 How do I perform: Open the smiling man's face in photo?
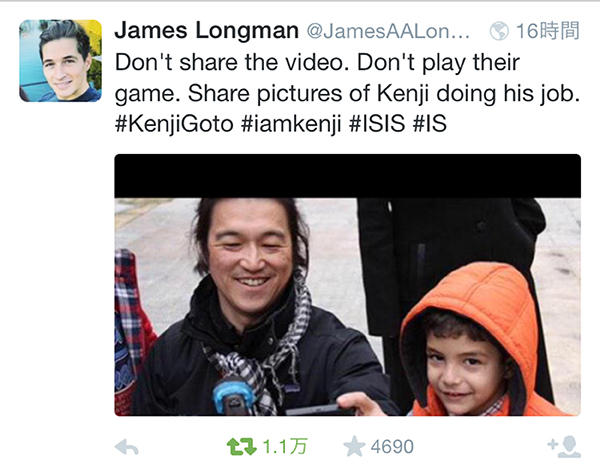(x=249, y=257)
